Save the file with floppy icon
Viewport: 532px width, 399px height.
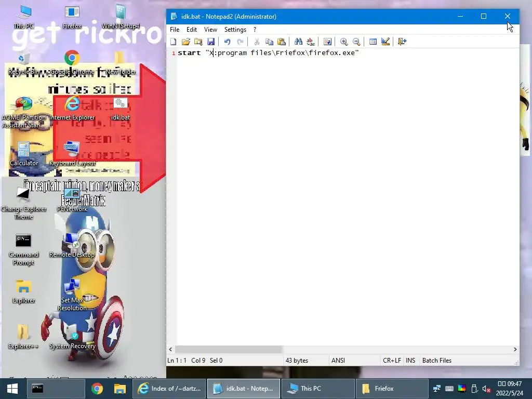point(211,42)
